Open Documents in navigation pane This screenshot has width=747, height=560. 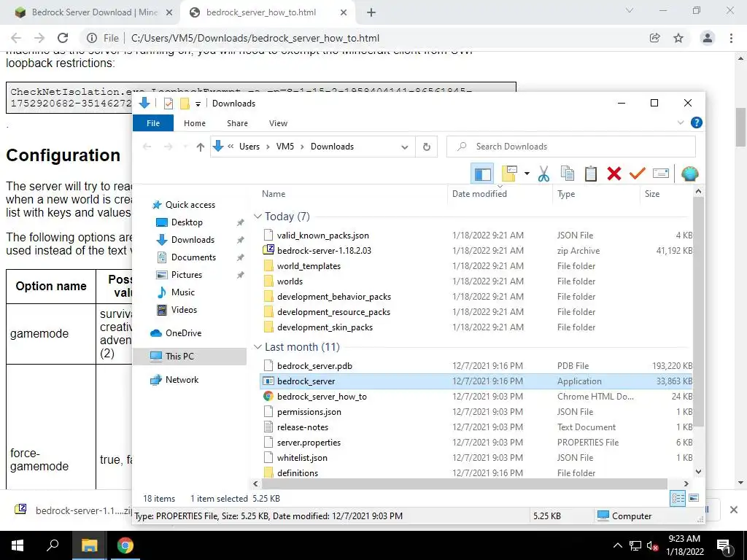point(193,257)
